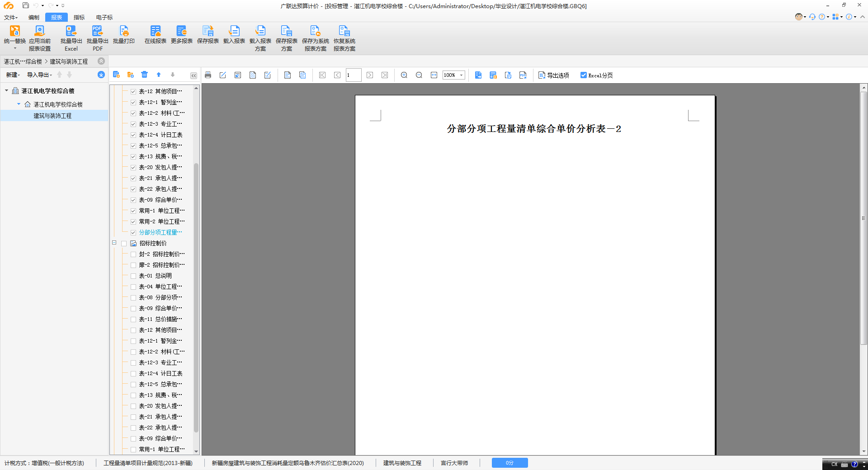Click 恢复系统报表方案 icon
868x470 pixels.
[344, 38]
